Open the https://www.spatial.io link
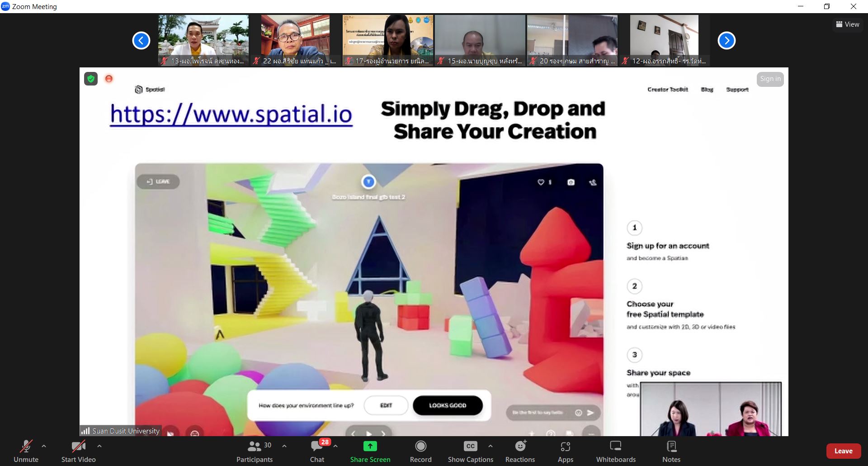Image resolution: width=868 pixels, height=466 pixels. click(231, 114)
